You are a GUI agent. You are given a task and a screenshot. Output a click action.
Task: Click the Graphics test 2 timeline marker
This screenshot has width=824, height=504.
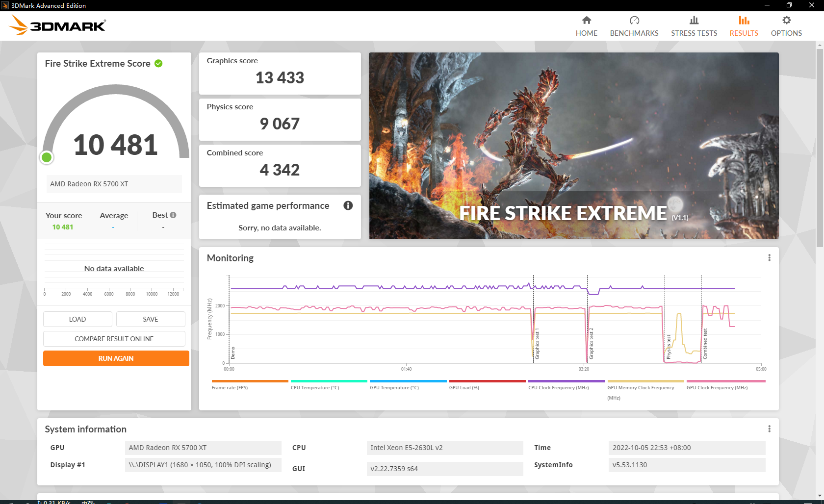pos(591,344)
